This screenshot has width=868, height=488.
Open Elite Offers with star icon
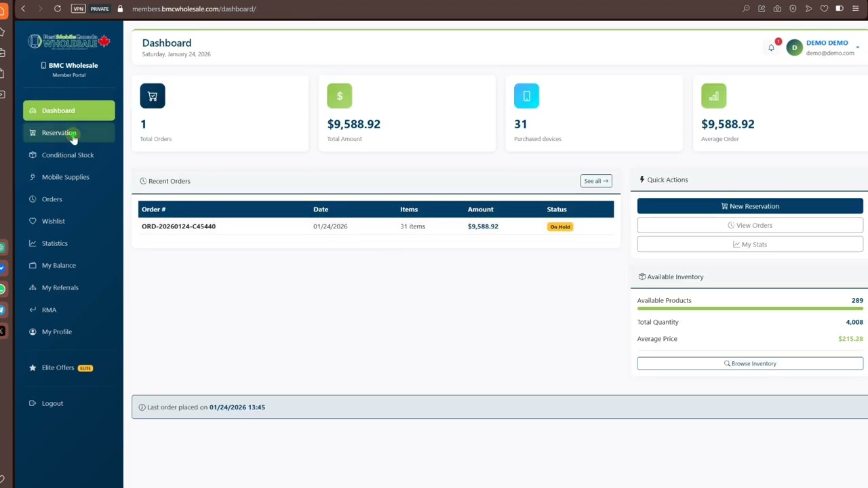68,368
